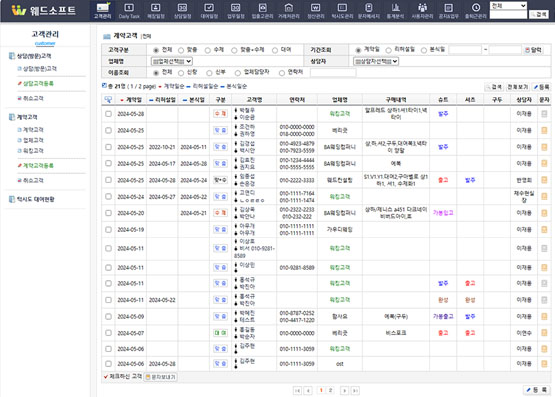The height and width of the screenshot is (397, 555).
Task: Select 본식일 period radio
Action: pyautogui.click(x=424, y=50)
